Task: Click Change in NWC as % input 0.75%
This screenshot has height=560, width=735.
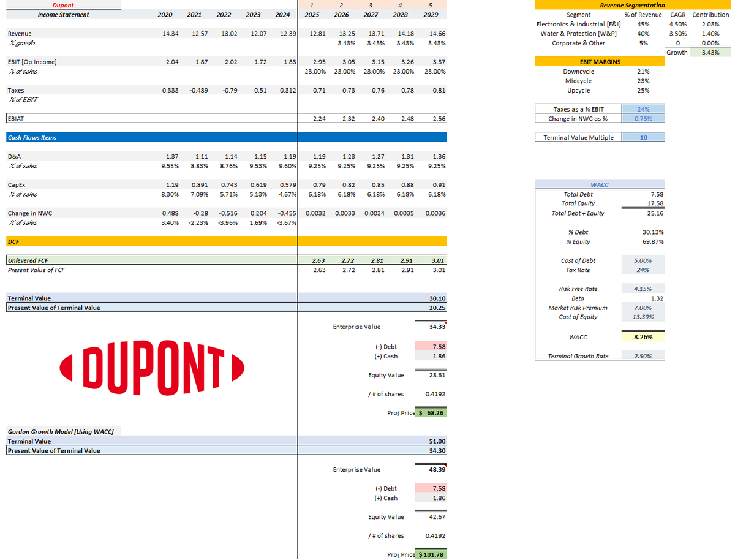Action: click(x=643, y=119)
